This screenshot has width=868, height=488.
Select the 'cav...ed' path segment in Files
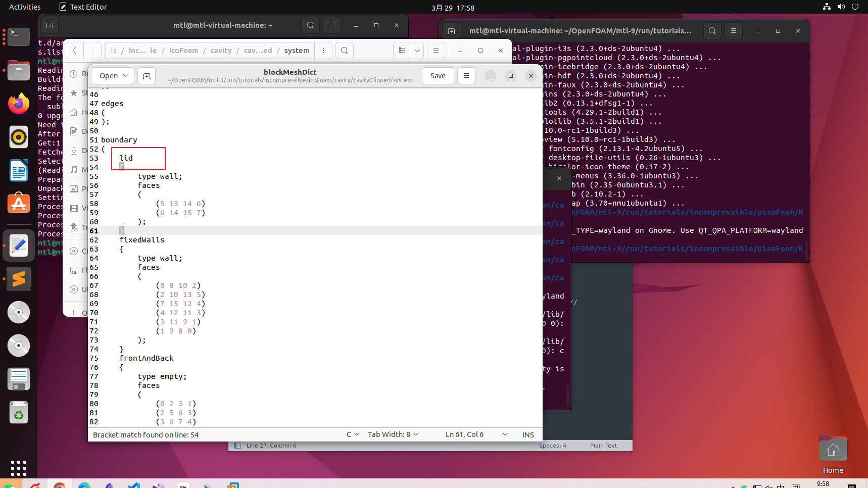(258, 51)
